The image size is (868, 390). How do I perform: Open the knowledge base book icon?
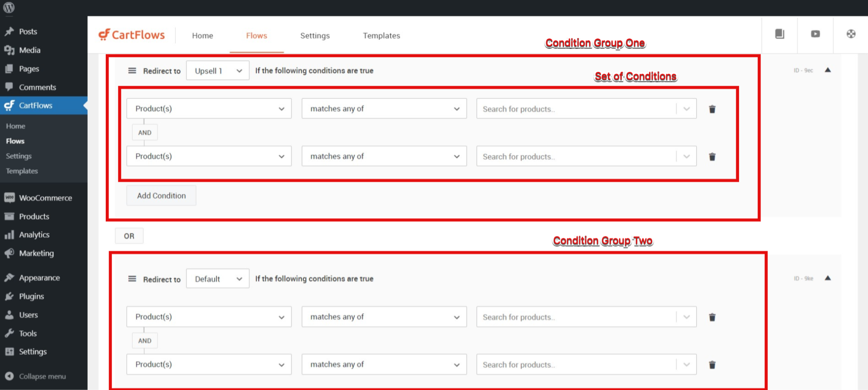(x=779, y=34)
